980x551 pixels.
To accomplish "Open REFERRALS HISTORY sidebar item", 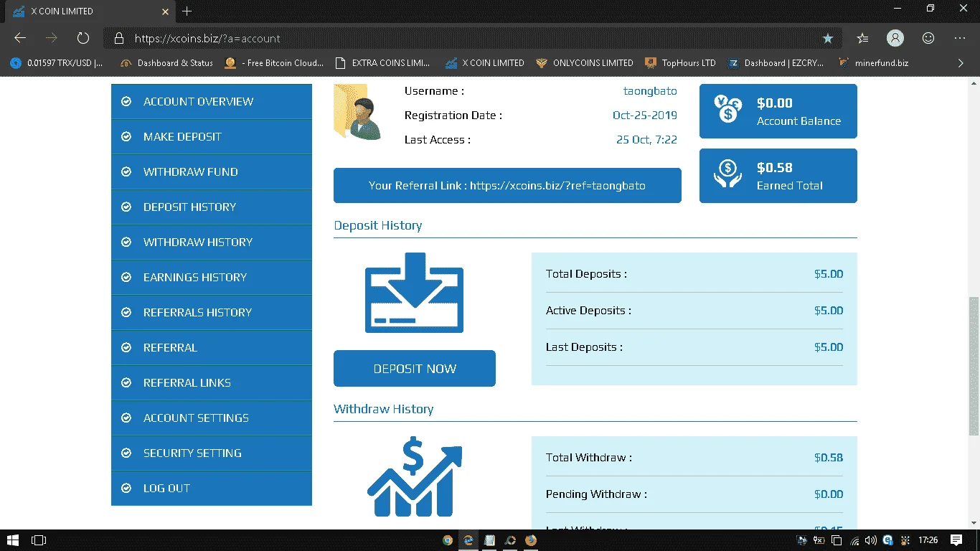I will tap(212, 312).
